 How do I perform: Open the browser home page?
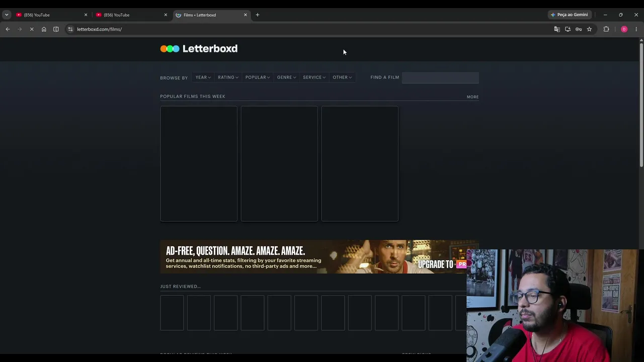[44, 29]
